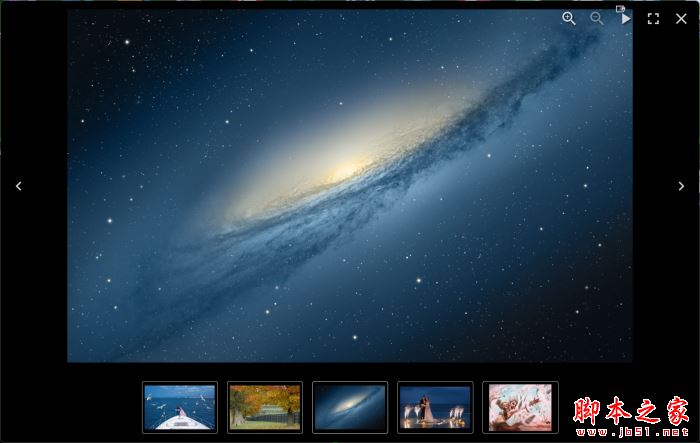The image size is (700, 443).
Task: Select the autumn trees thumbnail
Action: (265, 407)
